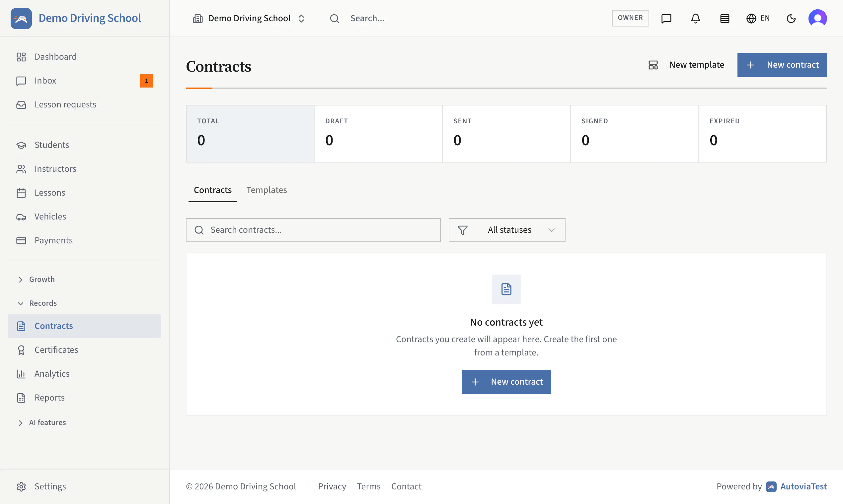Open Certificates page

pyautogui.click(x=84, y=350)
